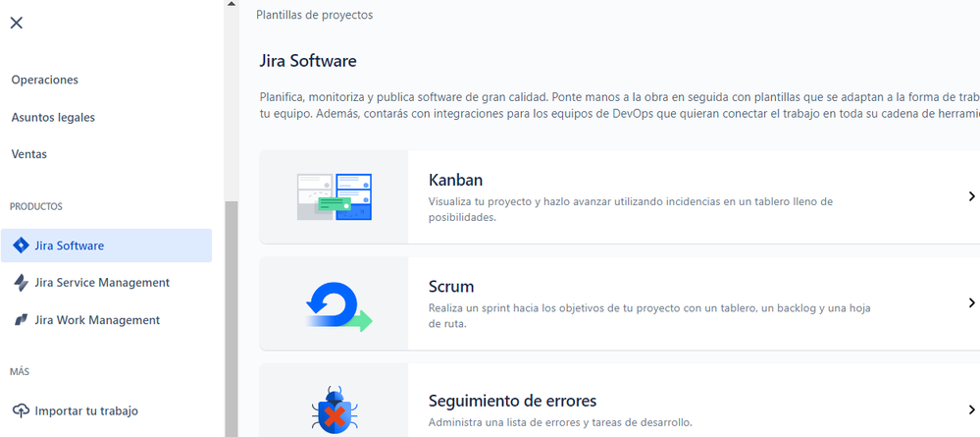Expand Seguimiento de errores chevron arrow

[x=971, y=410]
